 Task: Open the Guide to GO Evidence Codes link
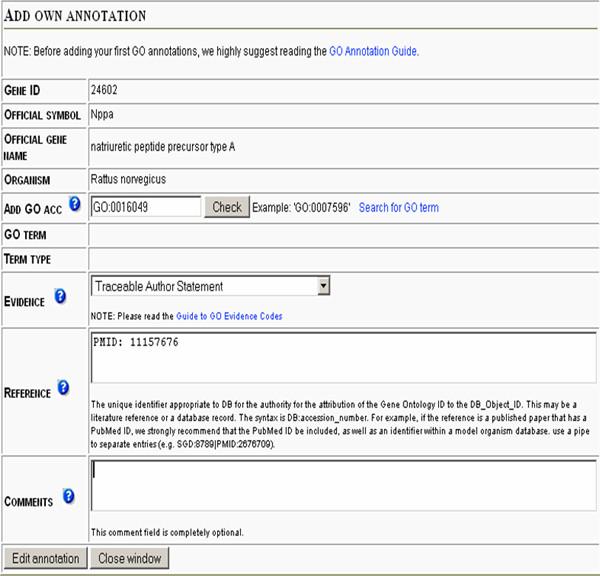tap(229, 316)
